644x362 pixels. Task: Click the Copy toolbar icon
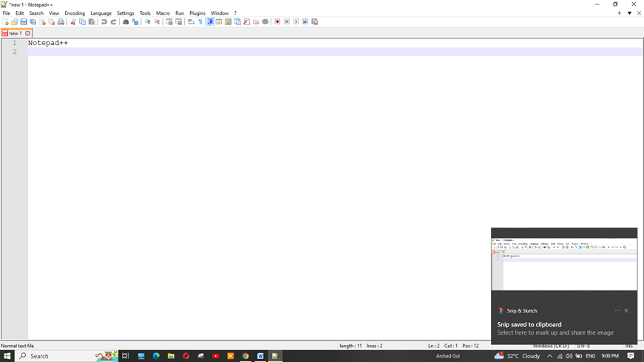click(x=82, y=21)
